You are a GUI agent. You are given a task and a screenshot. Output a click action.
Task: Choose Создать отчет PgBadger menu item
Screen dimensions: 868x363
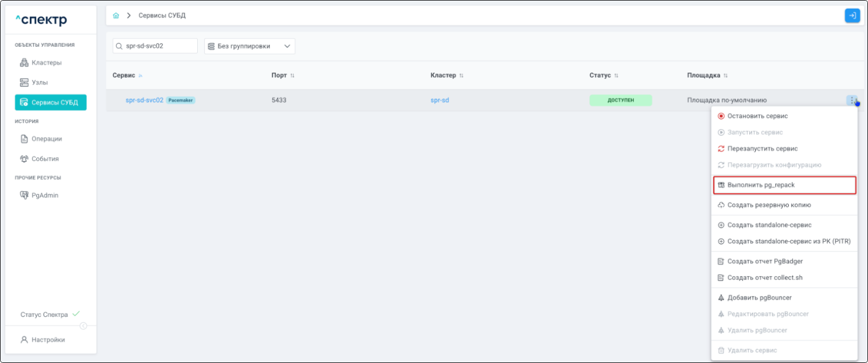click(x=765, y=261)
